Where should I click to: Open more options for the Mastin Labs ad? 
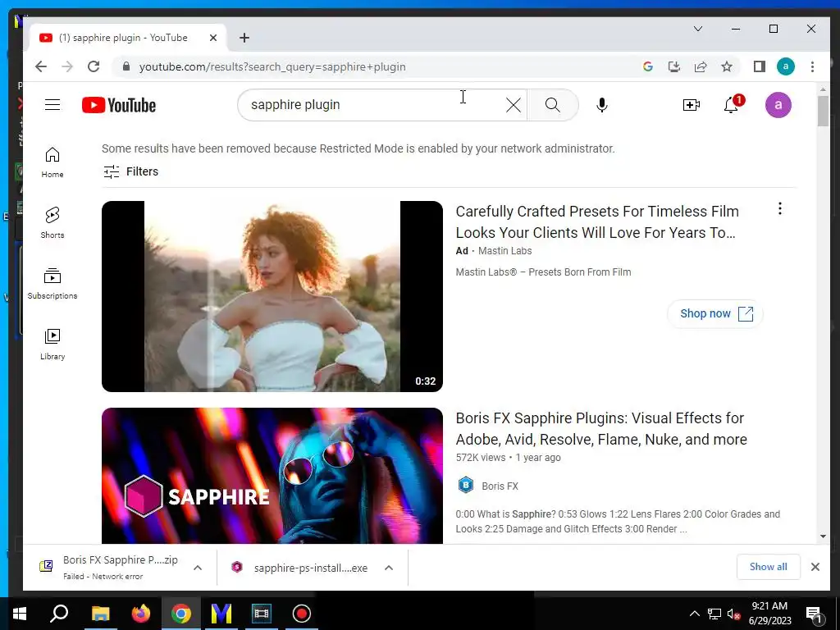(780, 208)
